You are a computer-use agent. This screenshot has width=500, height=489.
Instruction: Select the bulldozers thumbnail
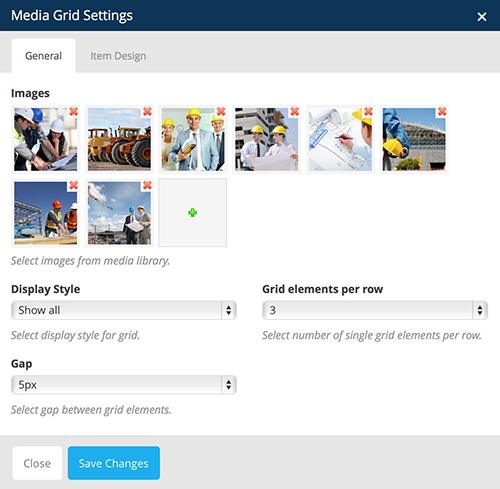tap(119, 139)
